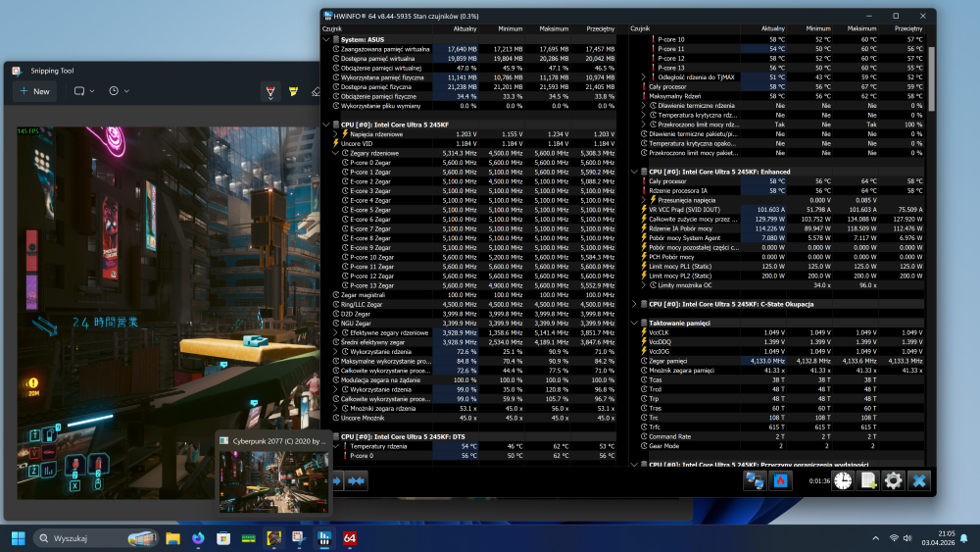
Task: Expand the Limity mnożnika OC row
Action: tap(653, 285)
